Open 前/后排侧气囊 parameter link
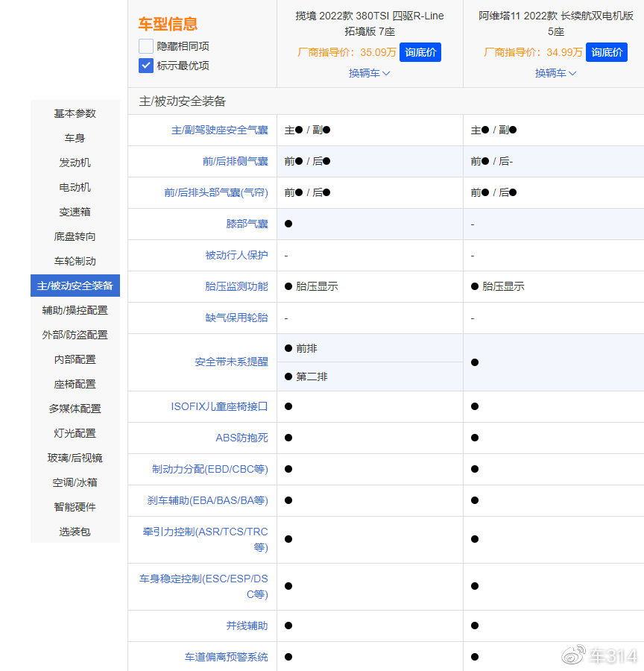Viewport: 644px width, 671px height. (235, 161)
